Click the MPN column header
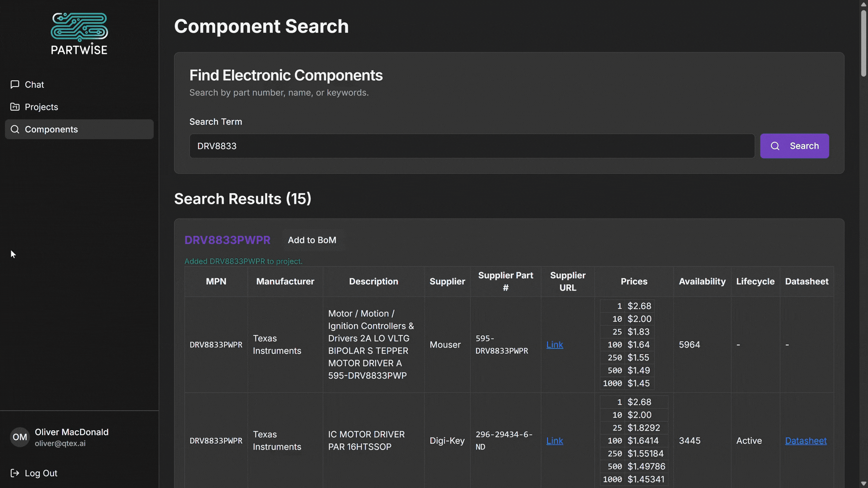Image resolution: width=868 pixels, height=488 pixels. tap(216, 282)
